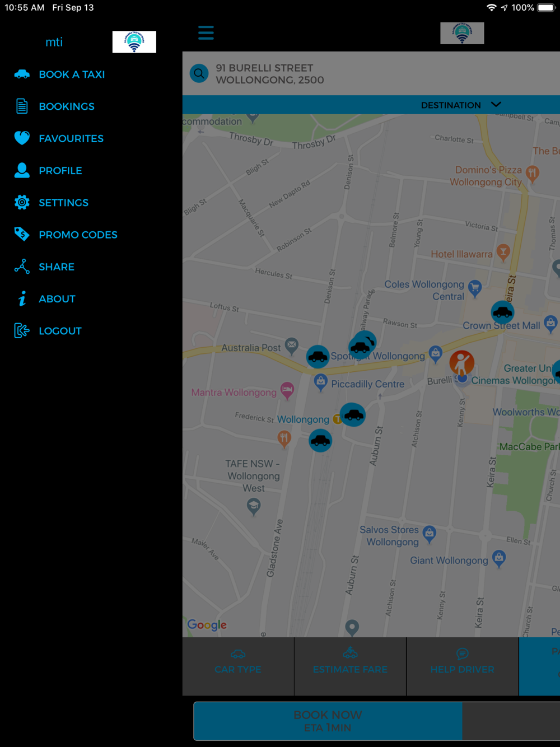The image size is (560, 747).
Task: Tap the taxi marker near Crown Street Mall
Action: click(502, 312)
